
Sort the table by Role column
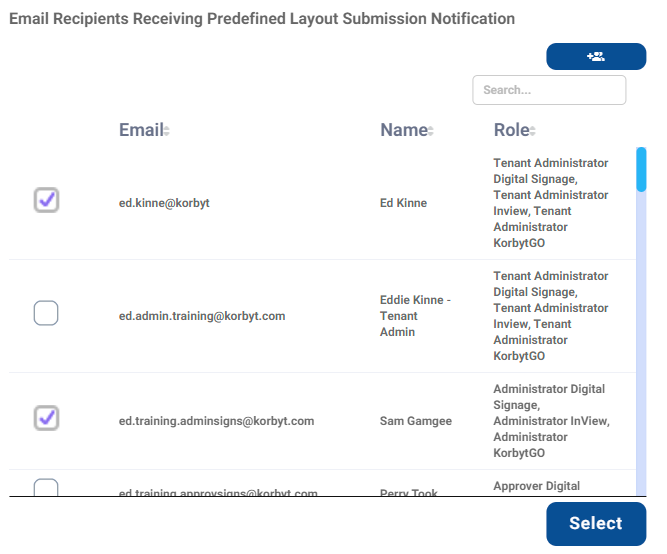(533, 131)
